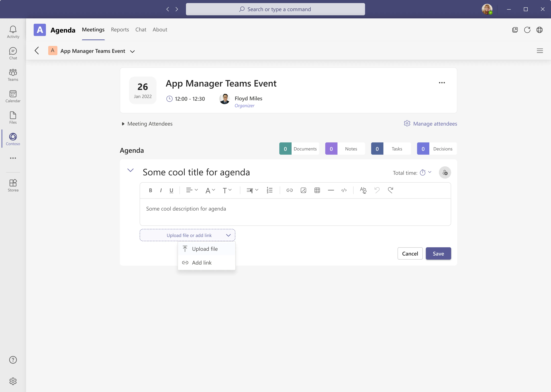Show more apps ellipsis in sidebar
The image size is (551, 392).
coord(13,158)
